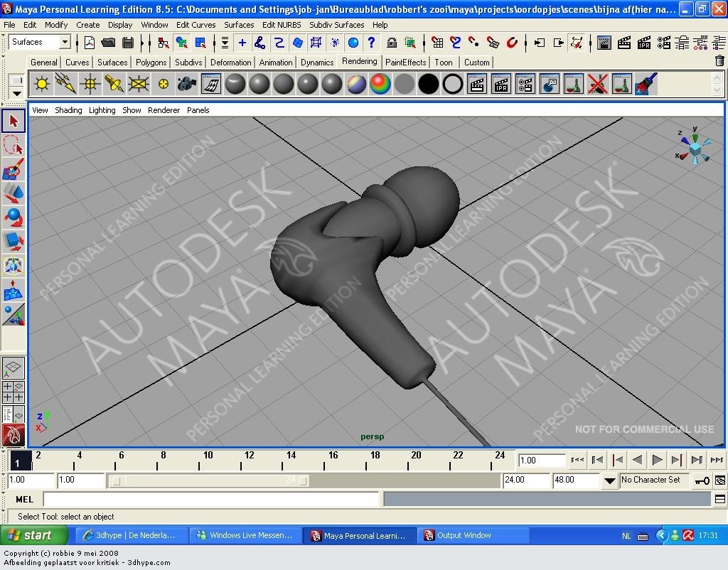Open the shelf IPR render icon
Image resolution: width=728 pixels, height=570 pixels.
(501, 84)
